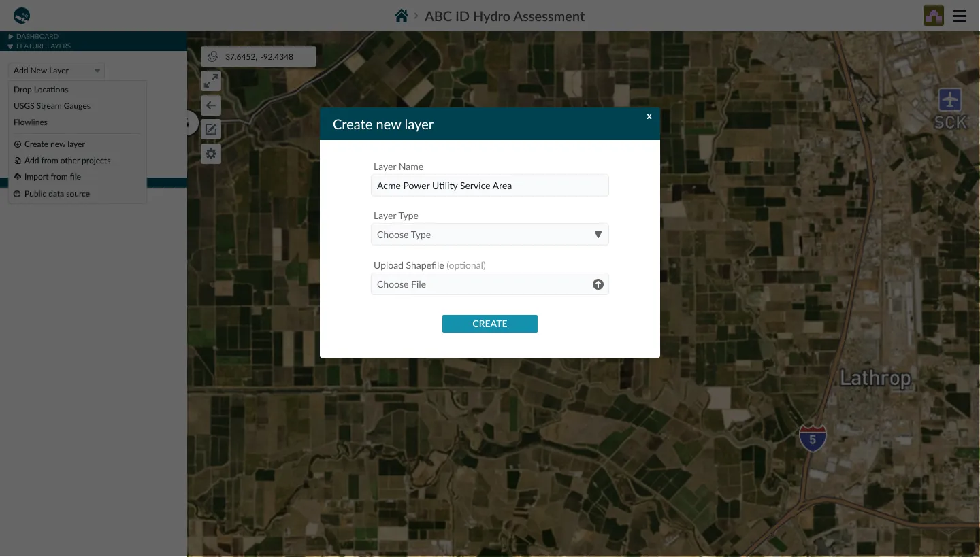Click the coordinates globe icon
The height and width of the screenshot is (557, 980).
tap(213, 56)
